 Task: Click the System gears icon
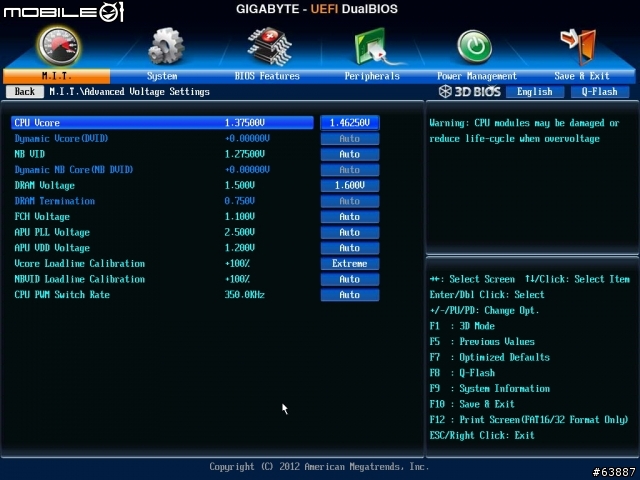pos(166,46)
